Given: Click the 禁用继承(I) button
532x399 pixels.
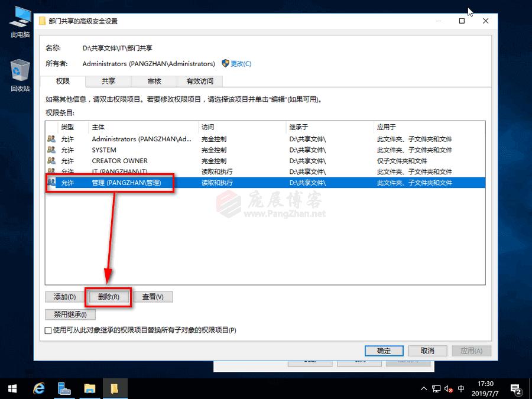Looking at the screenshot, I should click(x=70, y=314).
